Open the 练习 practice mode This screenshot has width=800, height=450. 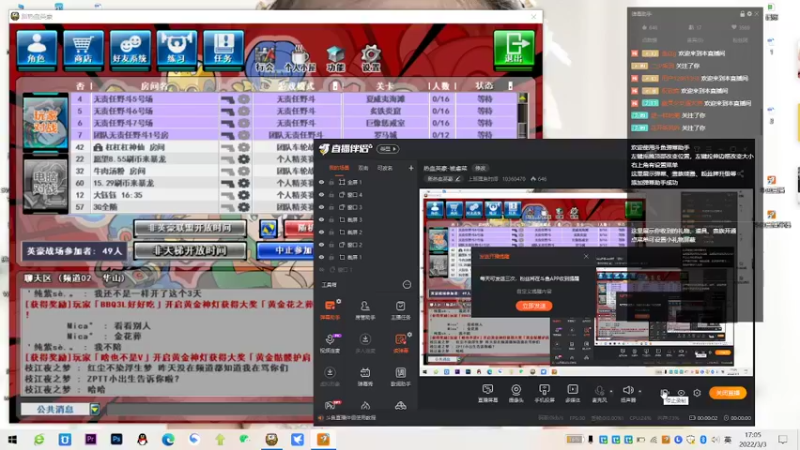point(177,48)
